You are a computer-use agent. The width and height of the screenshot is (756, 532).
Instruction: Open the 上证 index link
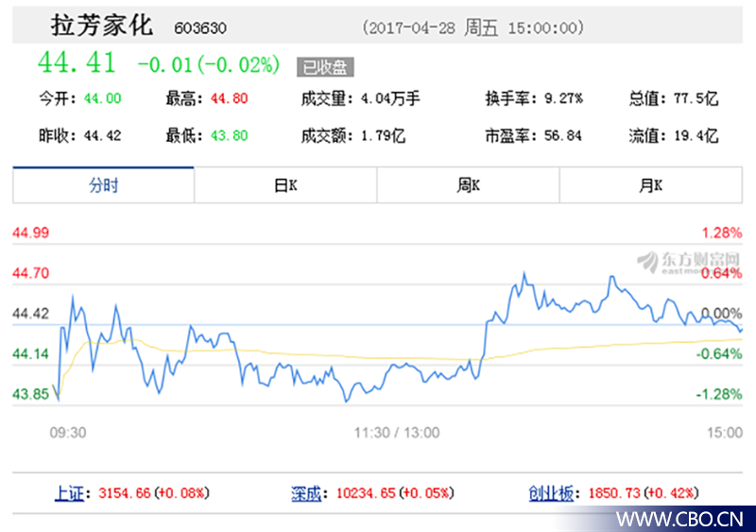point(69,493)
